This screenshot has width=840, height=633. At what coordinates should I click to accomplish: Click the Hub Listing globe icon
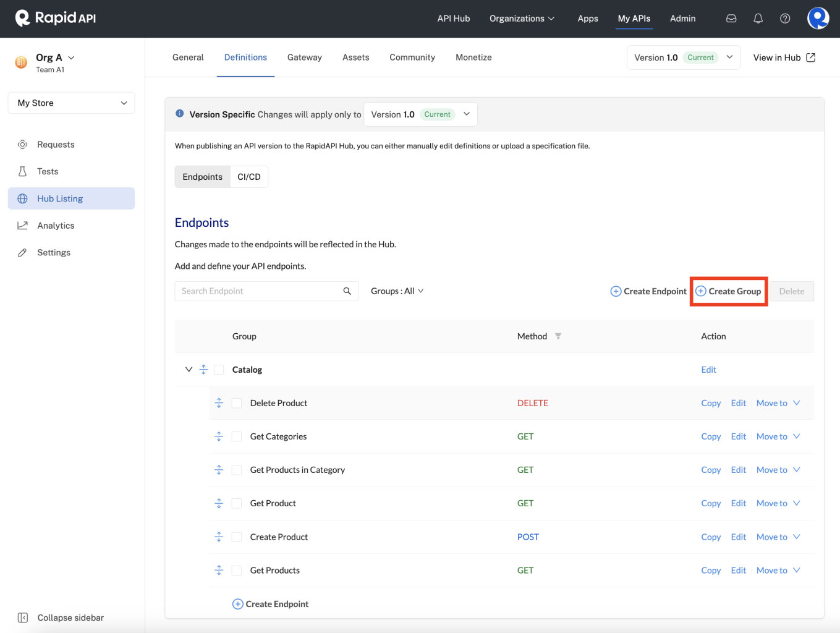click(x=22, y=198)
